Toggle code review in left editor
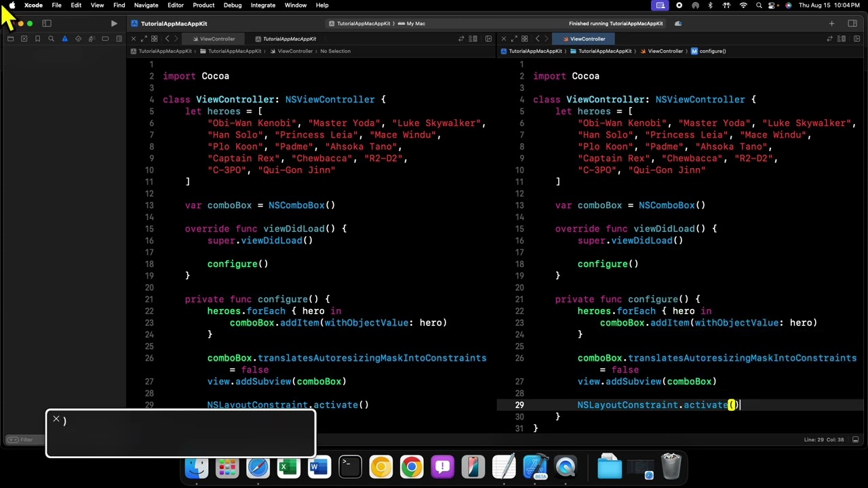868x488 pixels. 461,39
